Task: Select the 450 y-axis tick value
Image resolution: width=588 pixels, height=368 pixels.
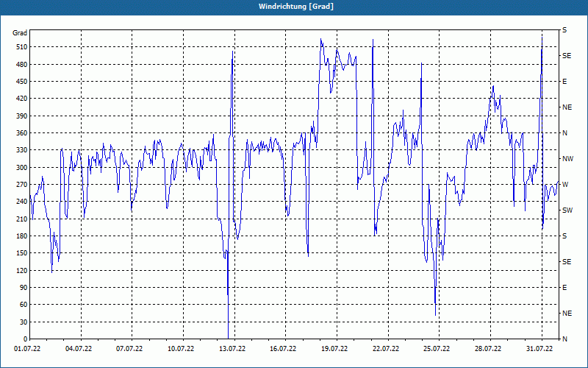Action: tap(21, 82)
